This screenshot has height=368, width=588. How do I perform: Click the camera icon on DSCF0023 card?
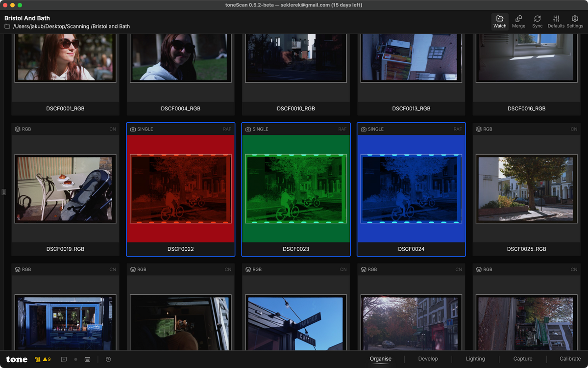click(x=248, y=129)
